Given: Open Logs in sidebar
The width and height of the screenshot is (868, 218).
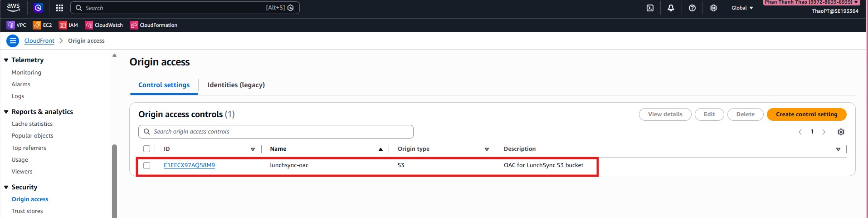Looking at the screenshot, I should click(x=18, y=96).
